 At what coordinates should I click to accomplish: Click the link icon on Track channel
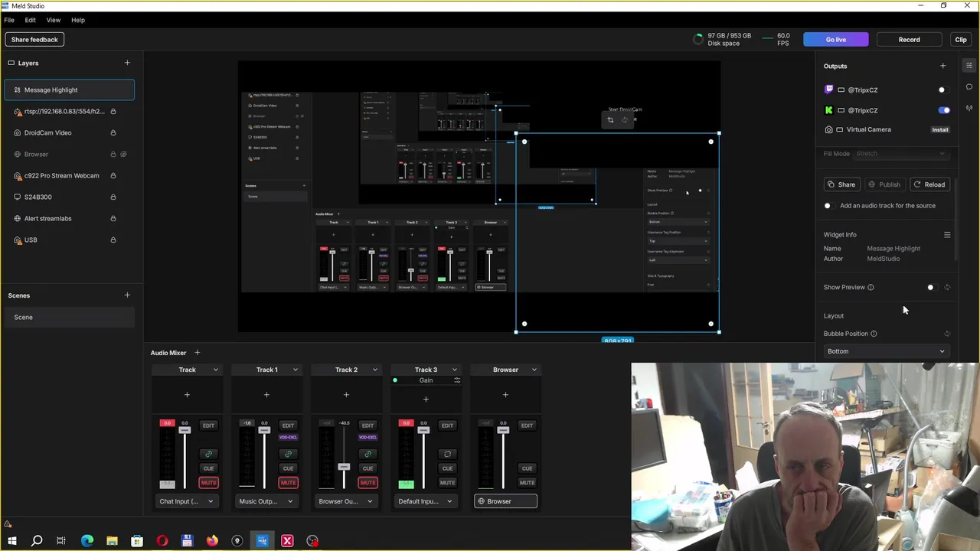(x=208, y=454)
